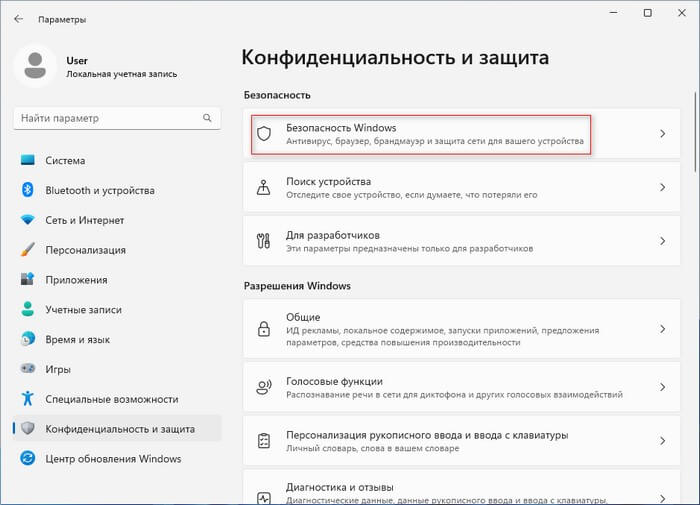Click the Поиск устройства locator icon

(263, 188)
